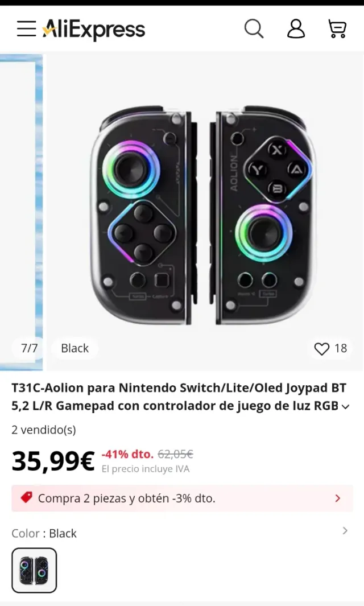Open the shopping cart

[x=337, y=28]
